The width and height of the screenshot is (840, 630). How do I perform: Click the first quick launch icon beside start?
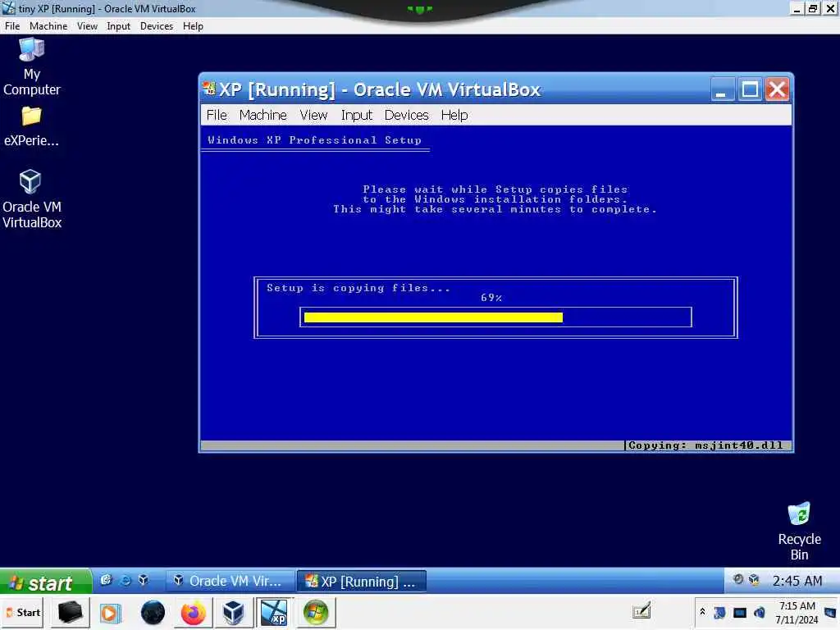tap(106, 580)
